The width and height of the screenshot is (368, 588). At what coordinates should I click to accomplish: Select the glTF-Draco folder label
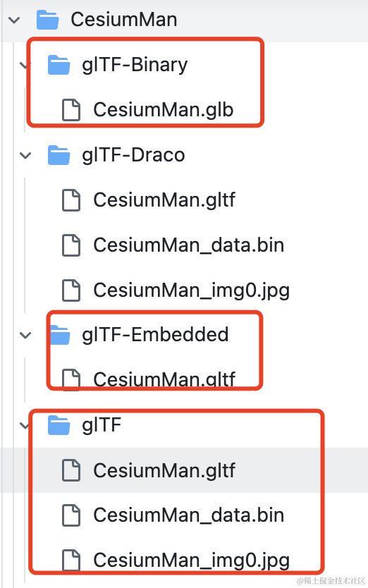(x=133, y=155)
